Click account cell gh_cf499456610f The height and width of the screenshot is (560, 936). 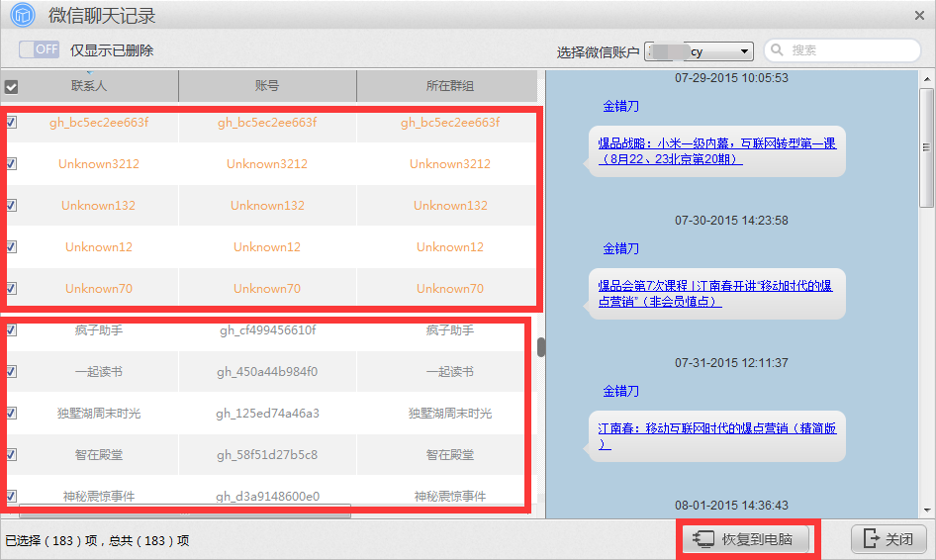(x=267, y=330)
